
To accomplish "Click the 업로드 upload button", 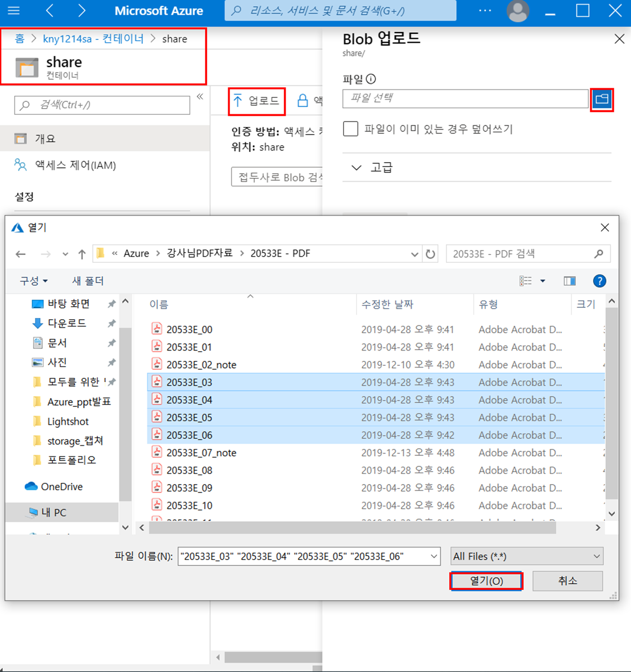I will (x=256, y=101).
